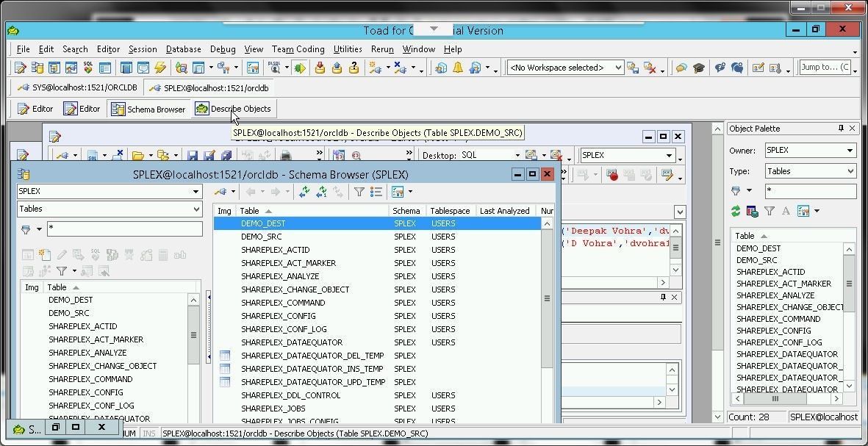The height and width of the screenshot is (446, 868).
Task: Switch to the Describe Objects window tab
Action: (x=233, y=109)
